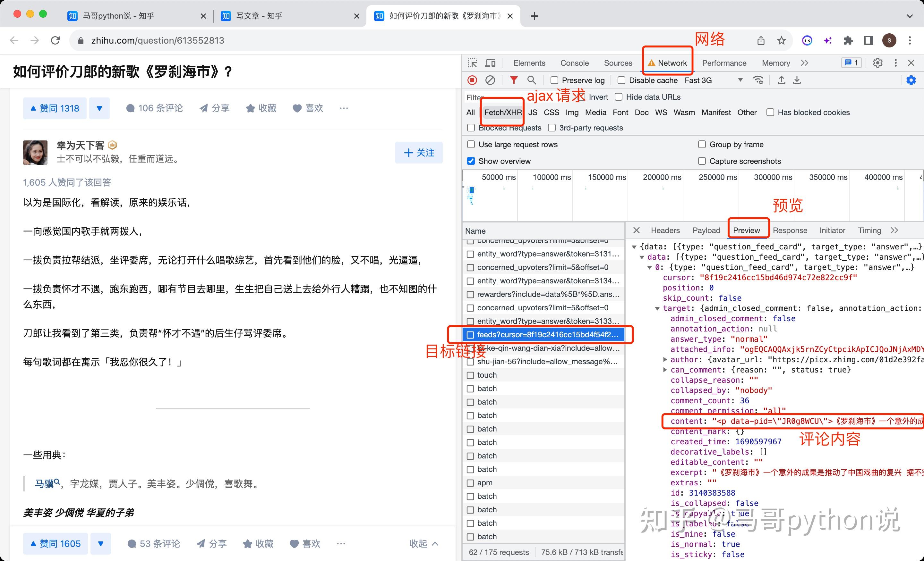Image resolution: width=924 pixels, height=561 pixels.
Task: Open the Sources panel
Action: click(618, 63)
